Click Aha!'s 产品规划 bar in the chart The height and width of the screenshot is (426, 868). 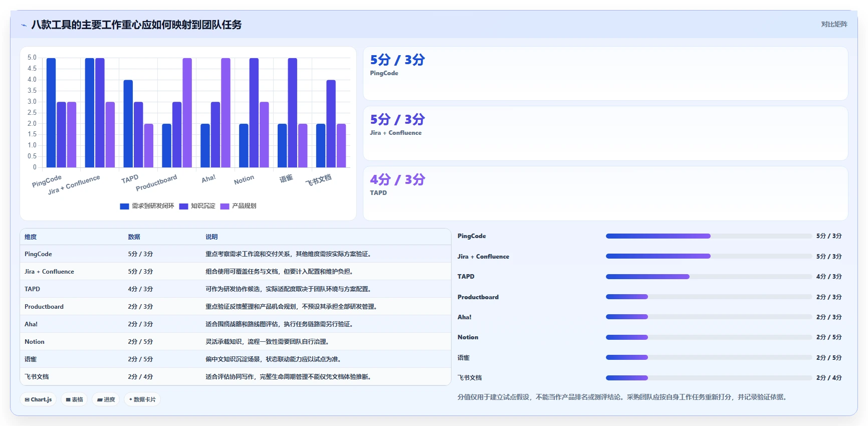coord(226,113)
